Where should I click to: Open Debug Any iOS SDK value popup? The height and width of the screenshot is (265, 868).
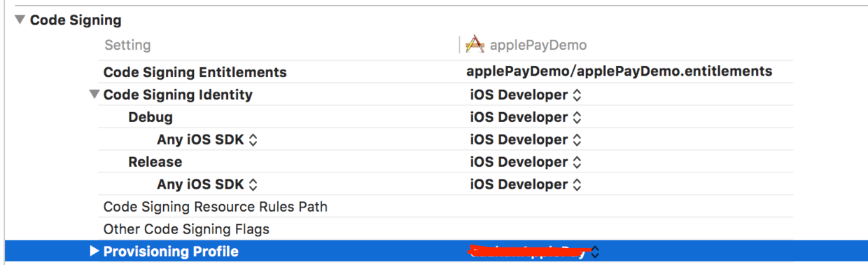(526, 140)
